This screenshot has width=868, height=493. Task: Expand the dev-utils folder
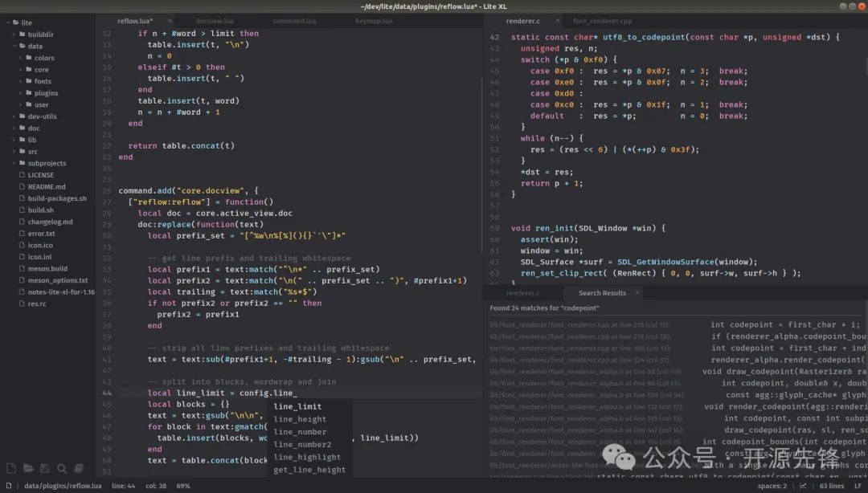[x=15, y=116]
